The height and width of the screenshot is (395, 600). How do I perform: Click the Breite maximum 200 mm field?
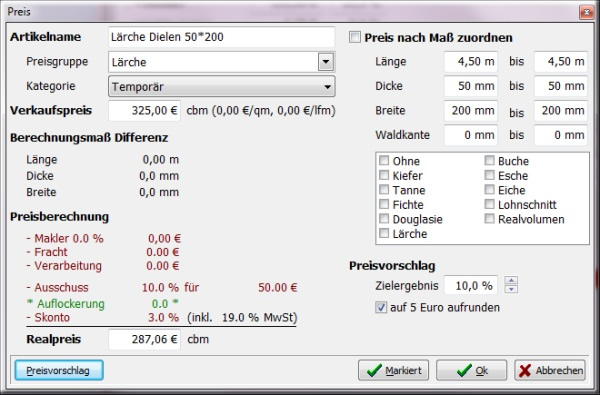(x=561, y=111)
